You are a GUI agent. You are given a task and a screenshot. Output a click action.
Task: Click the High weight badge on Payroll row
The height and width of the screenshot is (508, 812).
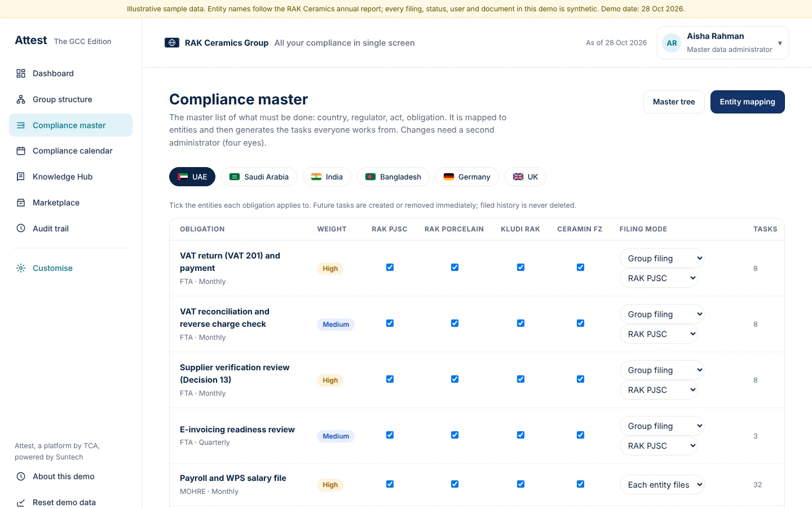(330, 485)
